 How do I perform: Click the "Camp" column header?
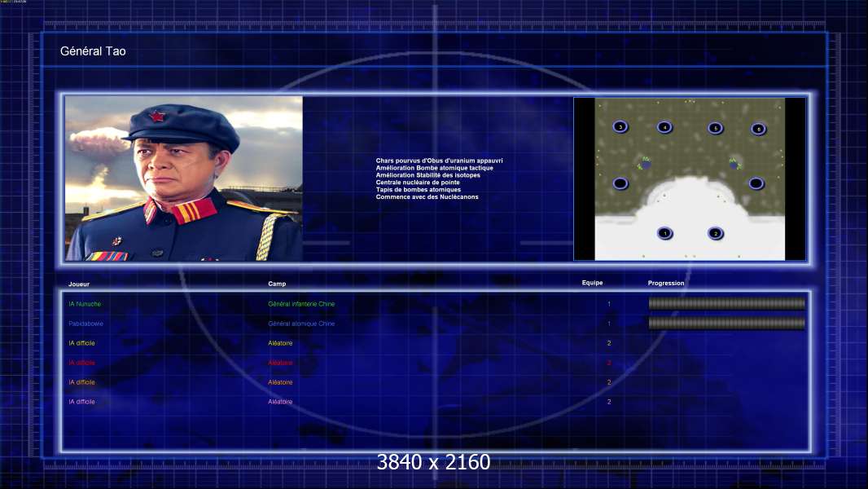[277, 284]
